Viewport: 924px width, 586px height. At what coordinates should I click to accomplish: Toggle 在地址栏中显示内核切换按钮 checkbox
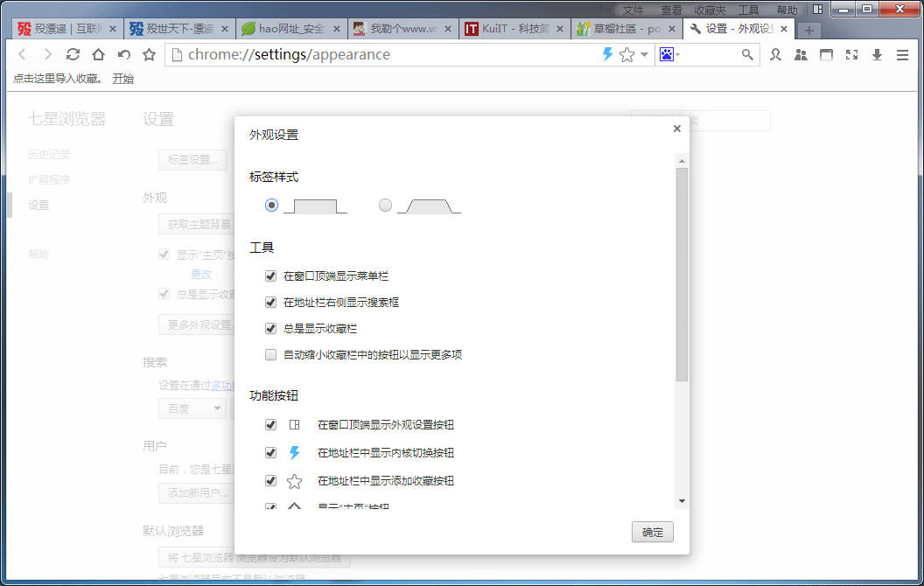[270, 452]
